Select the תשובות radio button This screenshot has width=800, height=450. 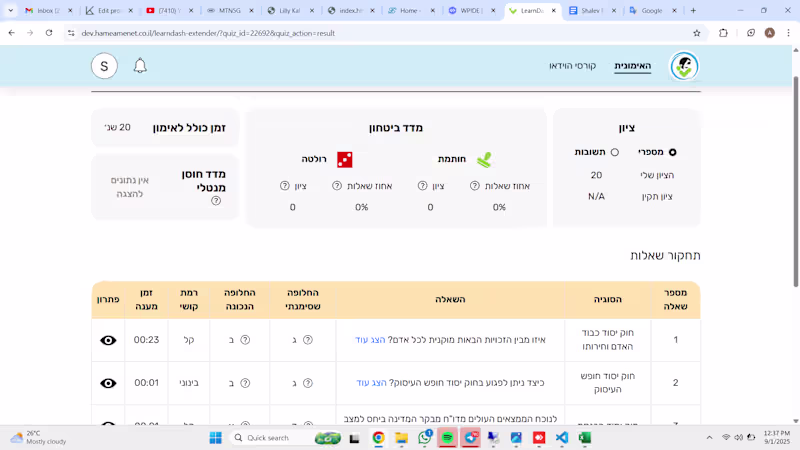pos(615,152)
